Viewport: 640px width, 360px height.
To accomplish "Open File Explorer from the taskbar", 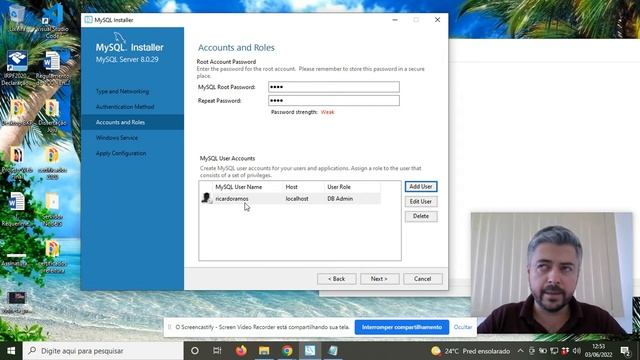I will 264,351.
